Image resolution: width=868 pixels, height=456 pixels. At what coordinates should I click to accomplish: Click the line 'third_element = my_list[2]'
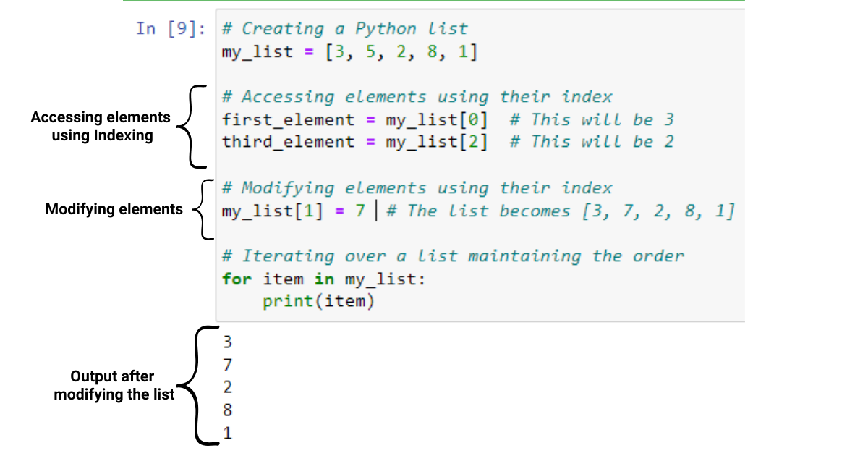(354, 142)
